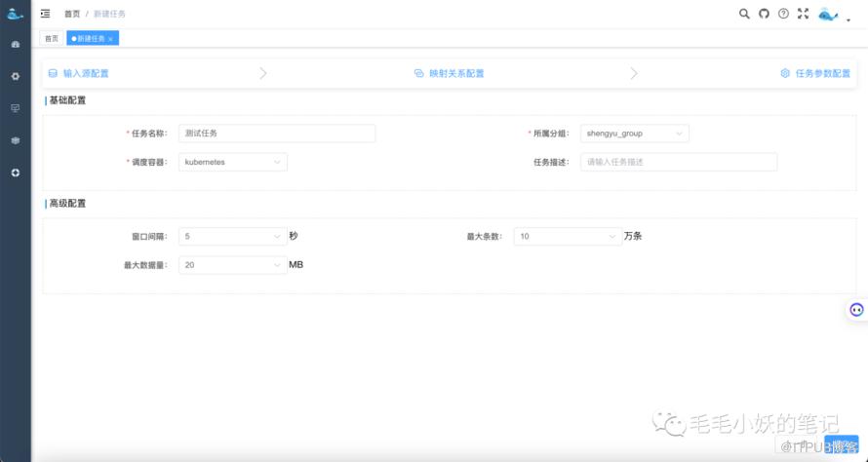Open the floating assistant face widget
Viewport: 868px width, 462px height.
point(856,310)
